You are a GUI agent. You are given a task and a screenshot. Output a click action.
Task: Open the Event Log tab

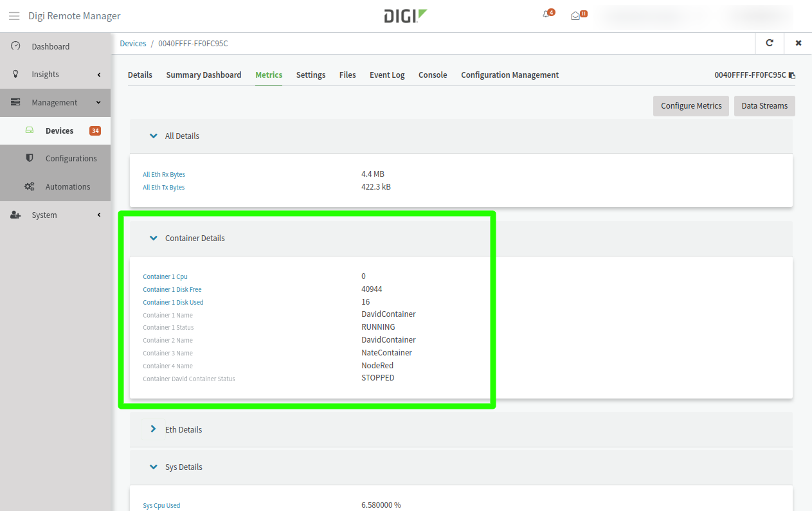pos(387,75)
